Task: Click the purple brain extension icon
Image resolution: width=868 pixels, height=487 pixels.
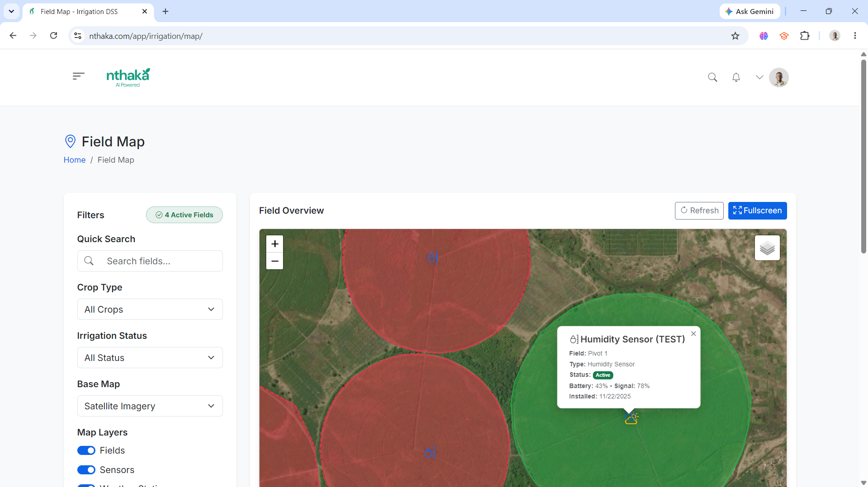Action: click(x=764, y=36)
